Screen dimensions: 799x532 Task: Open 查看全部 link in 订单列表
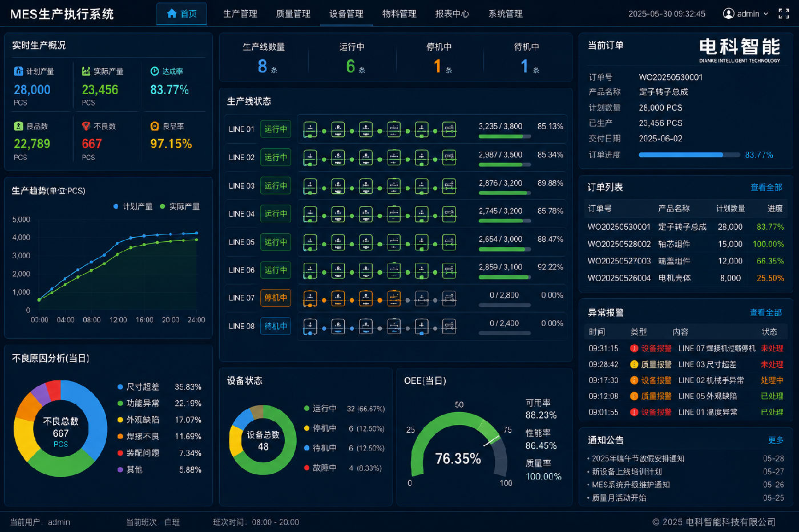(x=766, y=187)
